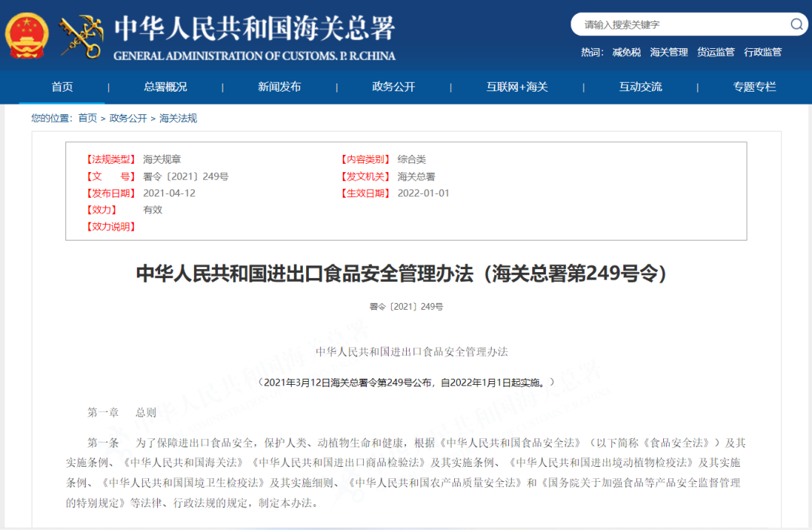Viewport: 812px width, 530px height.
Task: Select the 政务公开 navigation item
Action: click(x=393, y=86)
